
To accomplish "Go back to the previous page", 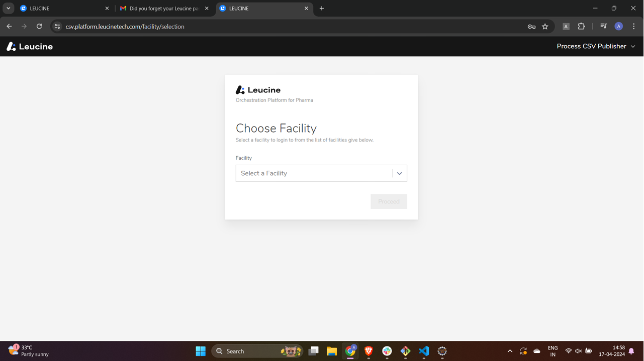I will pyautogui.click(x=9, y=27).
